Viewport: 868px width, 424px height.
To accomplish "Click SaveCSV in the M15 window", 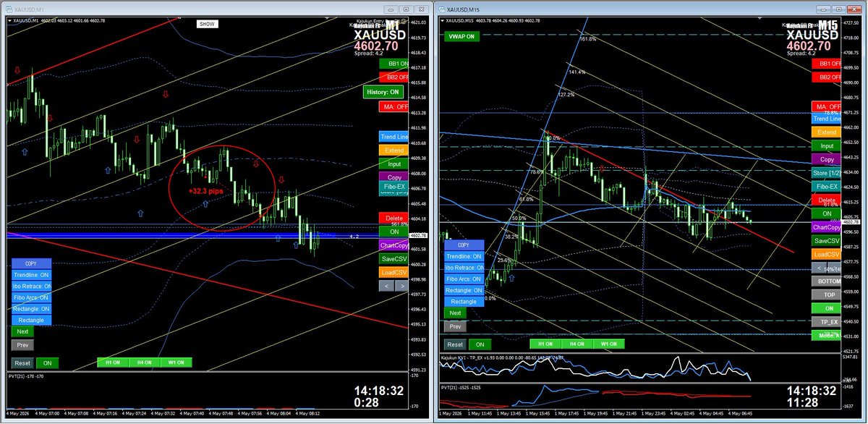I will click(827, 240).
